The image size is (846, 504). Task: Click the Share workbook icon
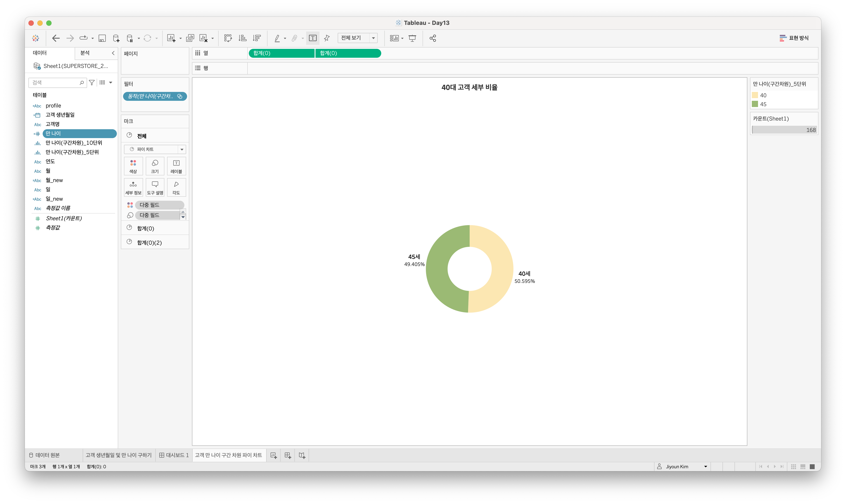[x=433, y=38]
